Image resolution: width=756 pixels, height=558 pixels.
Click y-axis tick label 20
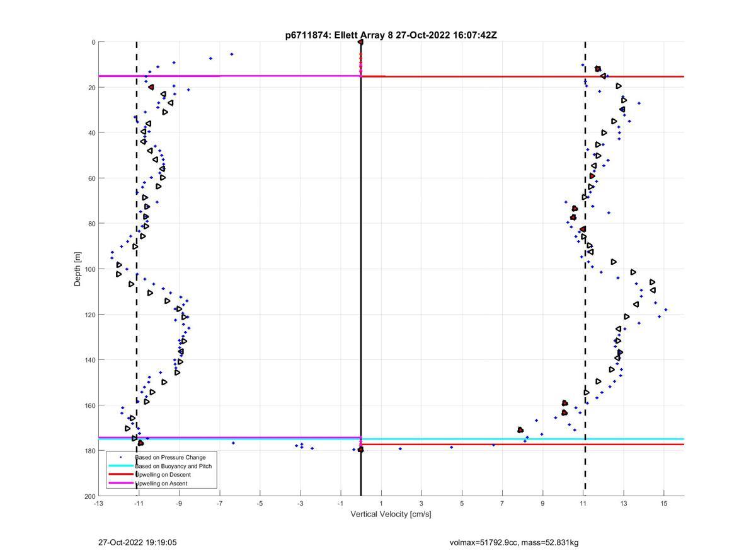(91, 88)
